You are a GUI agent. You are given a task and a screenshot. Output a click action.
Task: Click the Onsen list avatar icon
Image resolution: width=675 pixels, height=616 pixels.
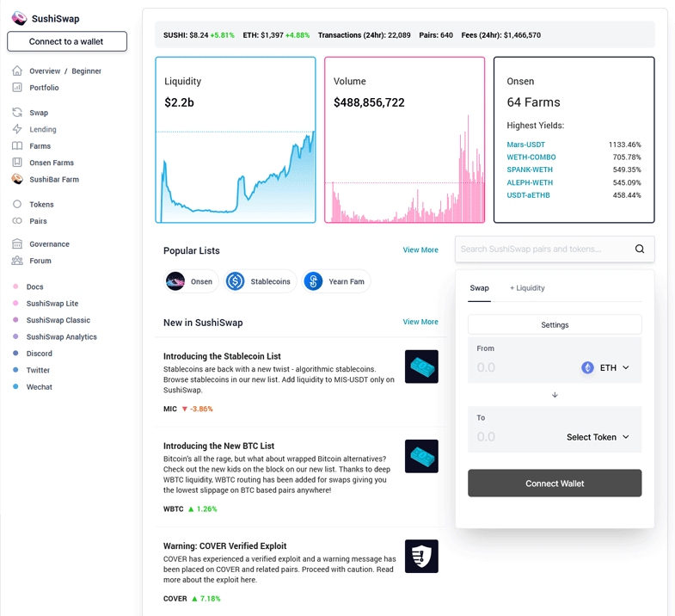175,281
